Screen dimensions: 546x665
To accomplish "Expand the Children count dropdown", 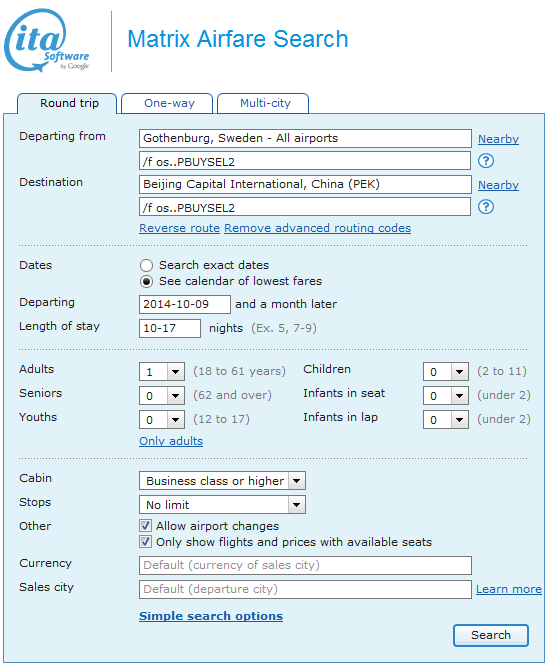I will tap(446, 372).
